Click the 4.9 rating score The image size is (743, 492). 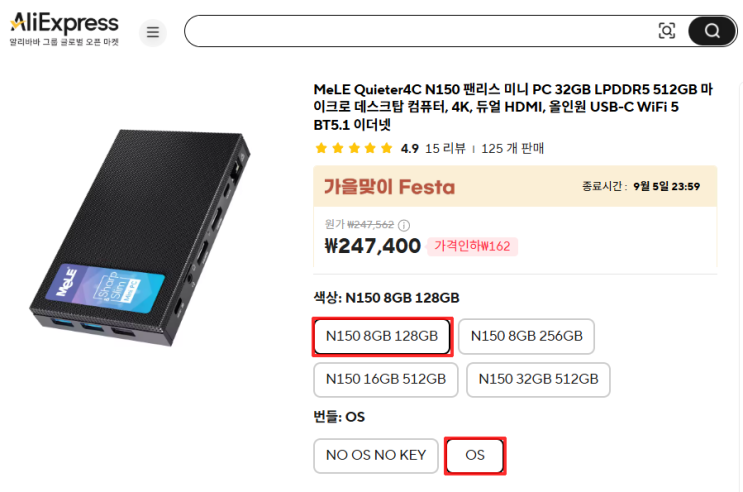[409, 148]
